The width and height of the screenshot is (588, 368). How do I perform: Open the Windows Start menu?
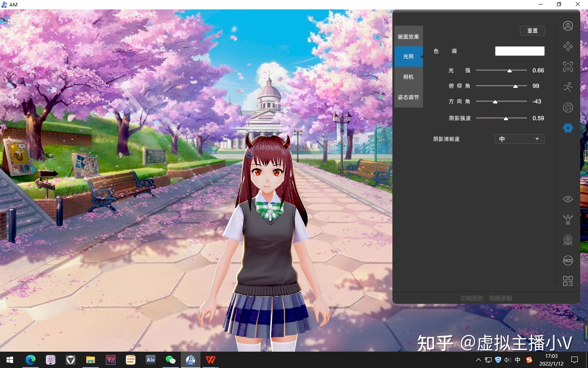(10, 360)
